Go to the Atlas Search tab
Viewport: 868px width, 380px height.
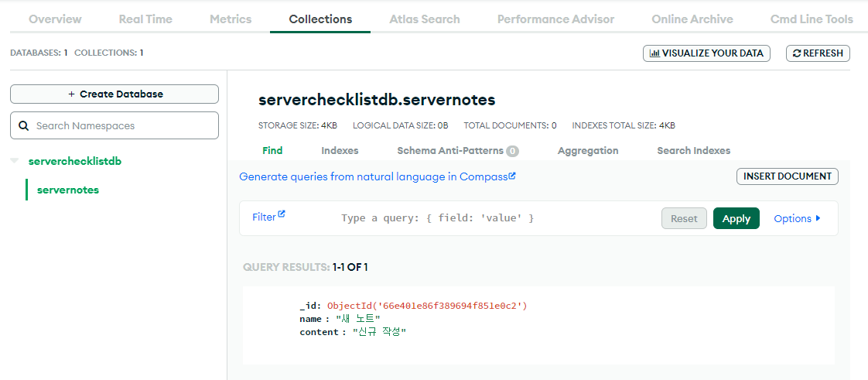tap(425, 19)
